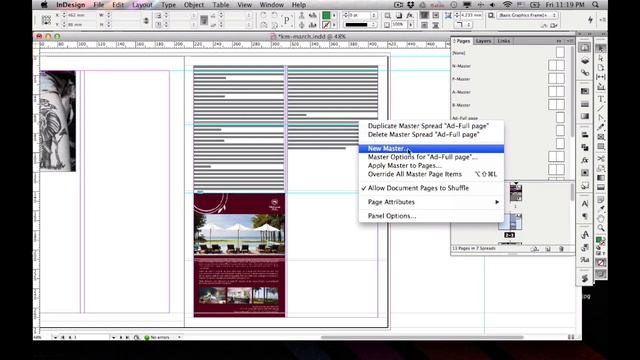The height and width of the screenshot is (360, 640).
Task: Click the fill swatch in the toolbox
Action: [599, 239]
